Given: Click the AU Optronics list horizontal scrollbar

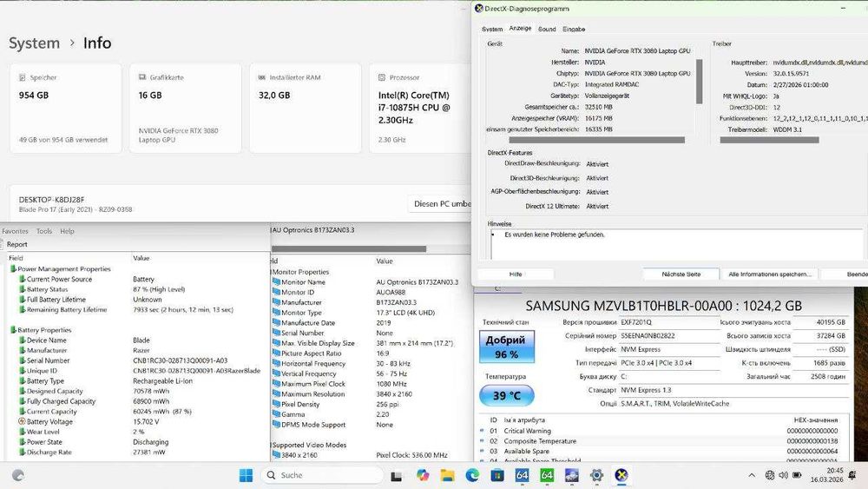Looking at the screenshot, I should (349, 249).
